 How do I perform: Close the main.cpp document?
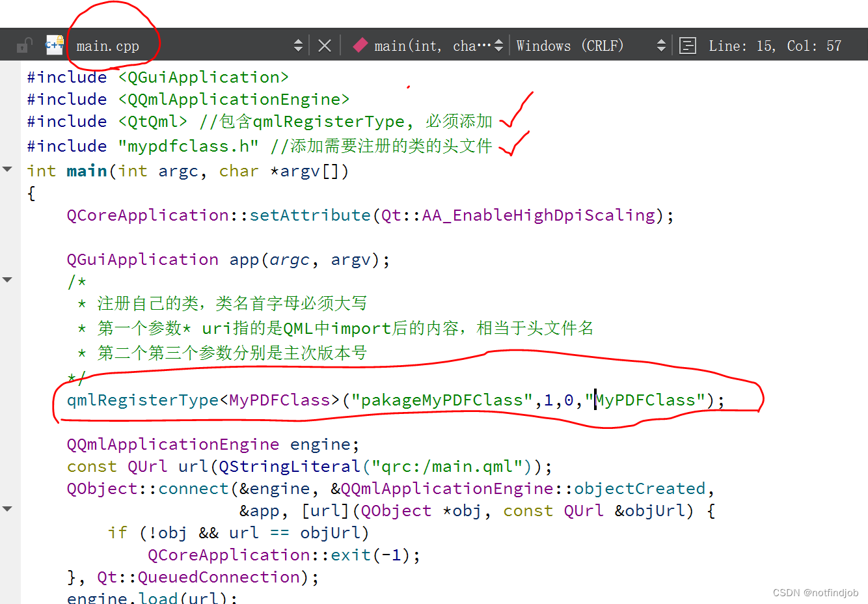(x=325, y=46)
